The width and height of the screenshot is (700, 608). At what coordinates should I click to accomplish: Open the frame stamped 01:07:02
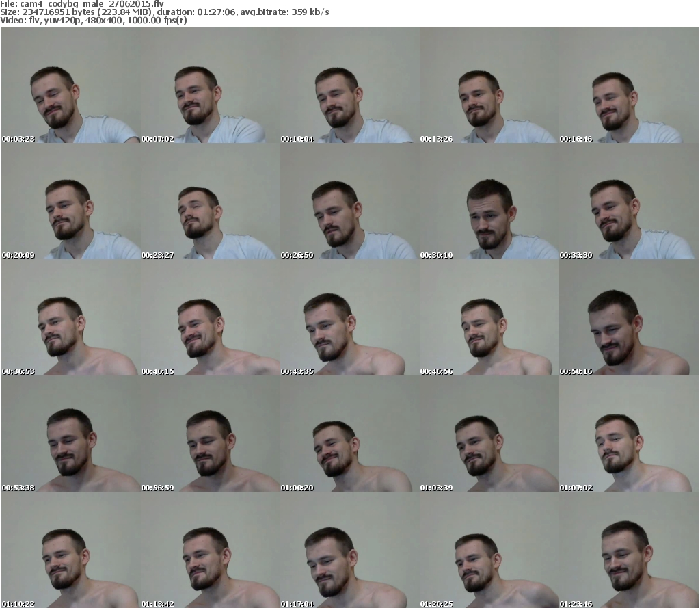[629, 434]
